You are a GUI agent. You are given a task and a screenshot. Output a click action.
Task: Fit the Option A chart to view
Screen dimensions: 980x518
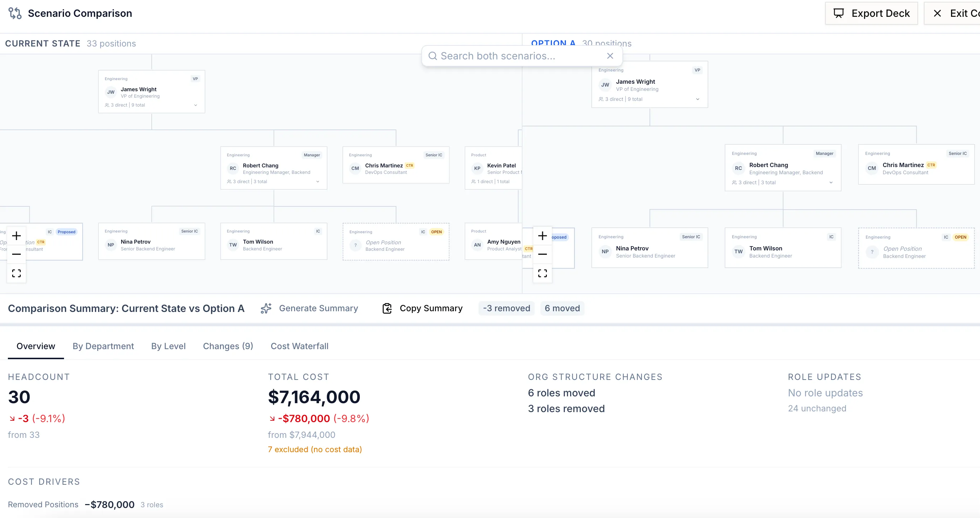point(543,273)
